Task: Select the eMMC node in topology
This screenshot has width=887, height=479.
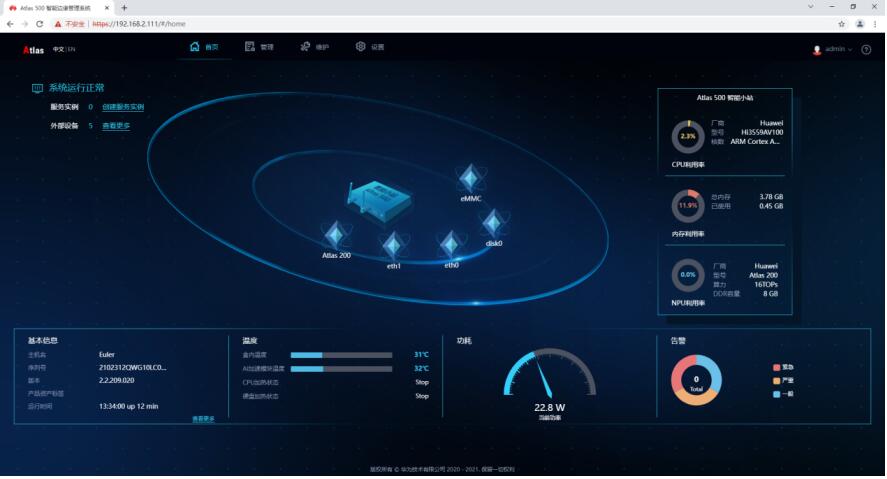Action: 470,182
